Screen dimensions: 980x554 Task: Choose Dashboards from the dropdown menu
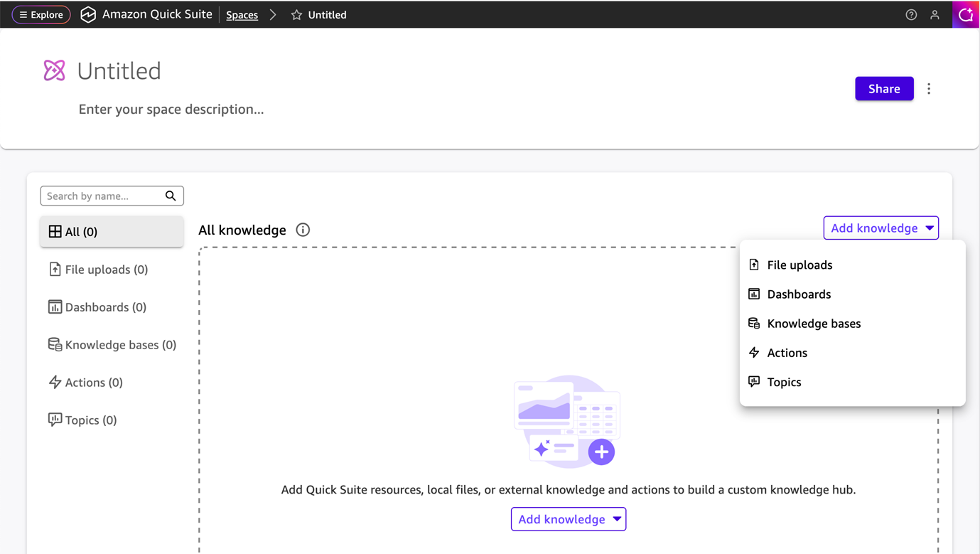click(x=852, y=294)
